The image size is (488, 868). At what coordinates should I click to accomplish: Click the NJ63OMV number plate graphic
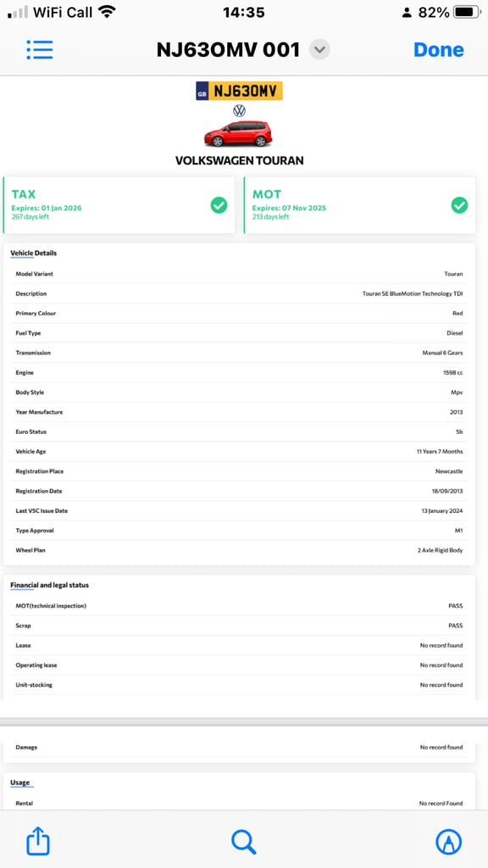coord(239,91)
